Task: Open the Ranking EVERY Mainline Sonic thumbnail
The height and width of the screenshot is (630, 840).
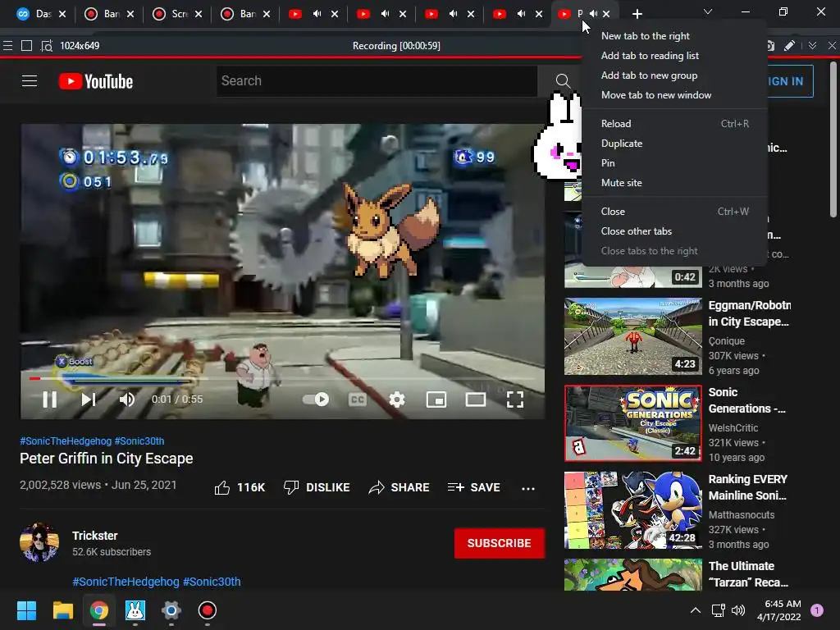Action: click(632, 510)
